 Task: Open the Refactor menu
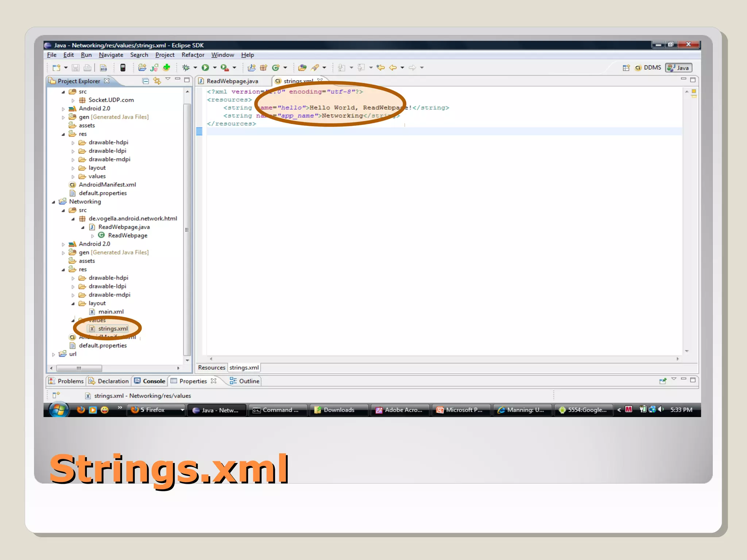point(193,55)
